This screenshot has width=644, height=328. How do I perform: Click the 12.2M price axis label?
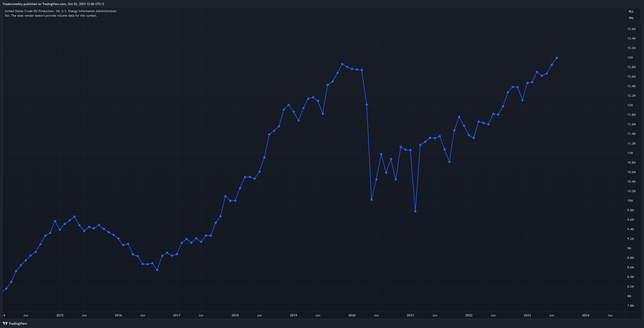(x=631, y=96)
